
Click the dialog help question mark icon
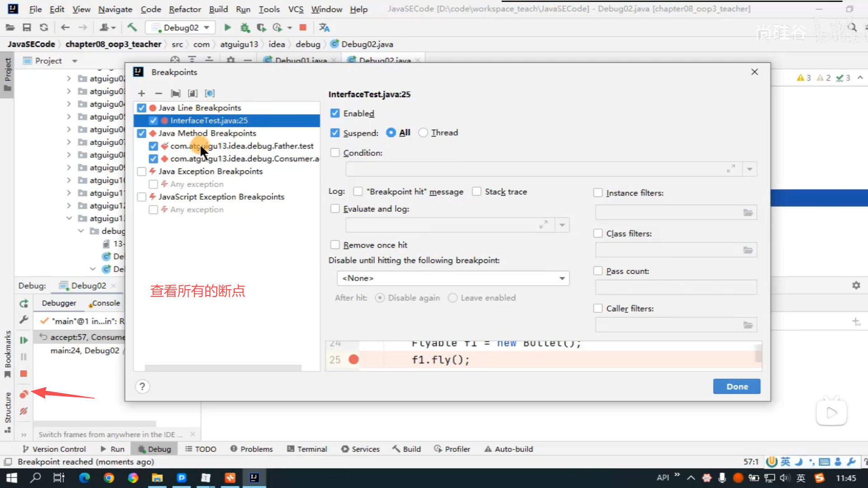[x=142, y=387]
